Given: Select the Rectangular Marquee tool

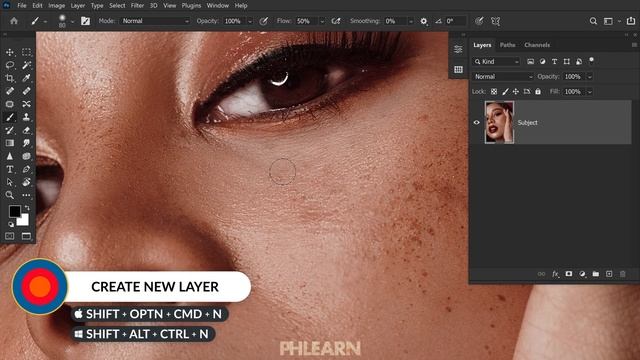Looking at the screenshot, I should coord(27,52).
